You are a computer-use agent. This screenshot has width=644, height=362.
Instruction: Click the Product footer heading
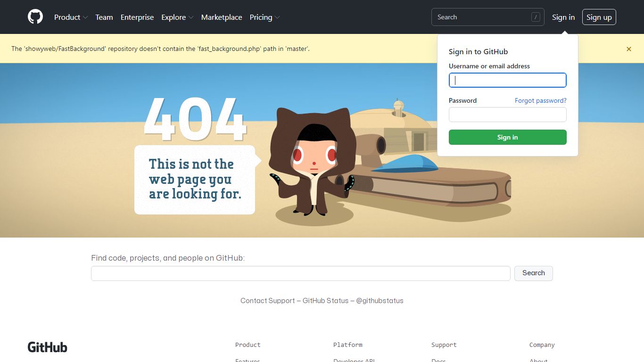[x=248, y=345]
